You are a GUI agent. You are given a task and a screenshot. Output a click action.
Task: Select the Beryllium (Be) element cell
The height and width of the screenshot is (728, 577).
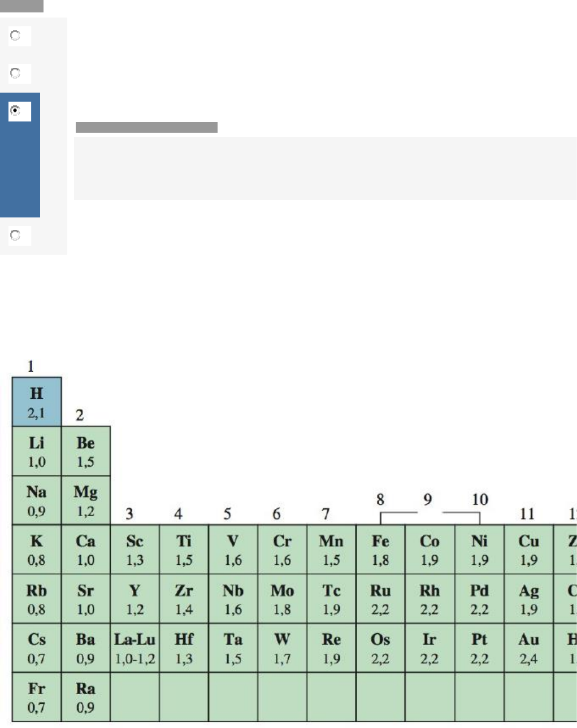pos(86,451)
